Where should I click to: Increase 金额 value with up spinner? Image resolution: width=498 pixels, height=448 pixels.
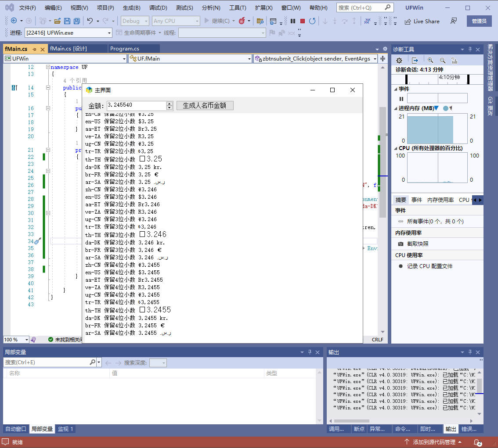point(170,104)
